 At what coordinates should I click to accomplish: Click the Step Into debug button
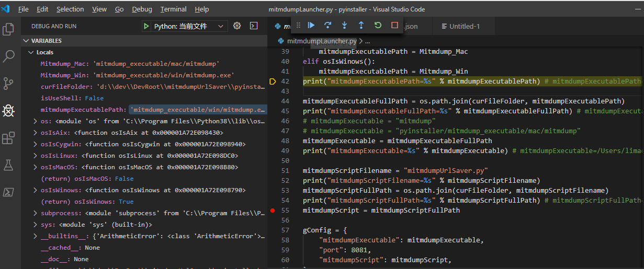(x=344, y=25)
